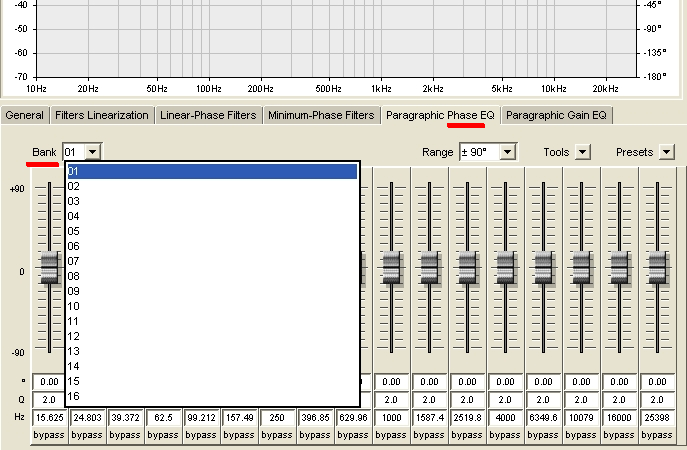Toggle bypass for the 62.5 Hz band

click(163, 435)
